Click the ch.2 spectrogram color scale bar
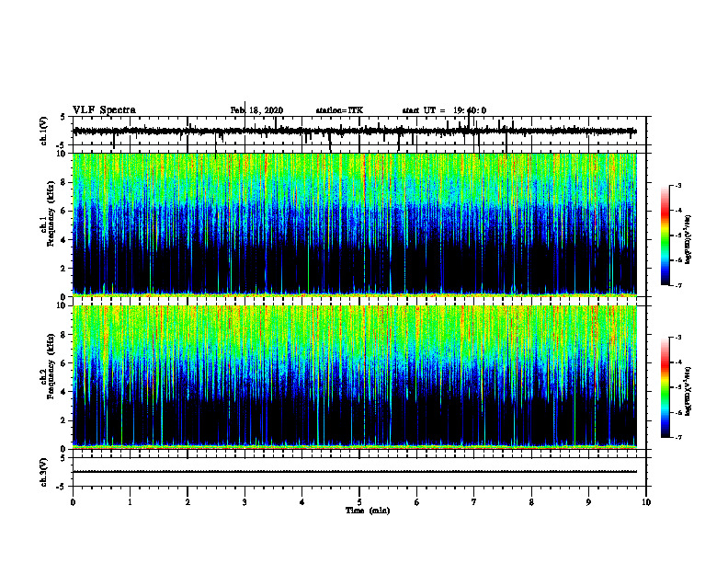Screen dimensions: 728x563 click(x=665, y=387)
